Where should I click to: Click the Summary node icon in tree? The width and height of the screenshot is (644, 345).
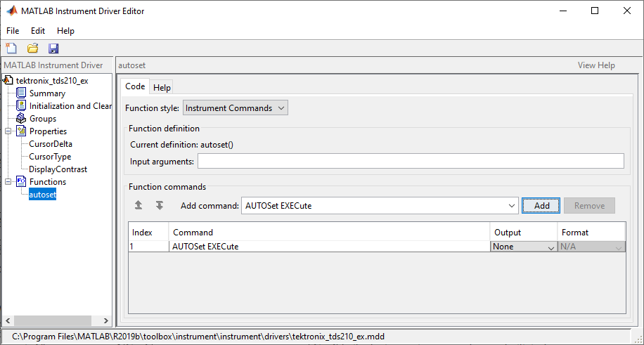pyautogui.click(x=22, y=93)
